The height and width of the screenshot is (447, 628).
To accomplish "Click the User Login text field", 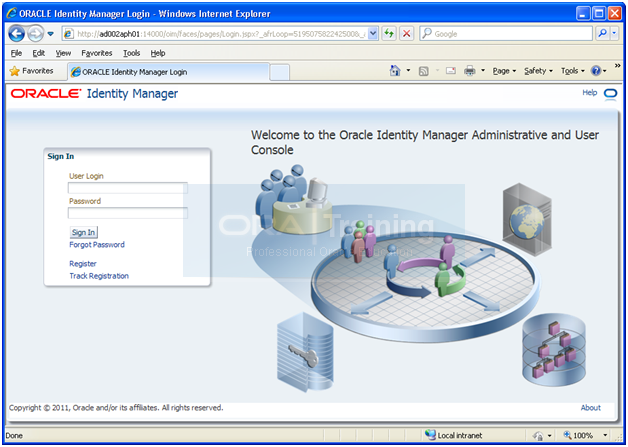I will click(127, 188).
